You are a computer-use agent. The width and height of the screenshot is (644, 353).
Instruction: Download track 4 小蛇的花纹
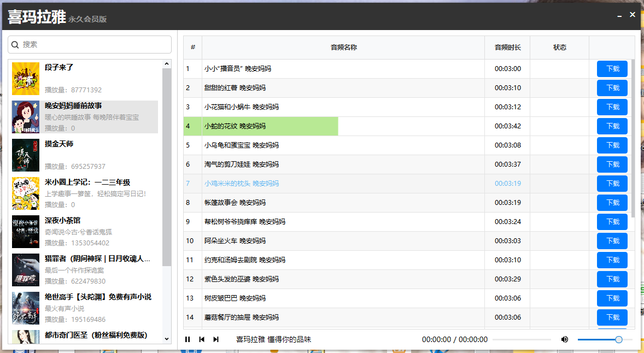pos(612,126)
